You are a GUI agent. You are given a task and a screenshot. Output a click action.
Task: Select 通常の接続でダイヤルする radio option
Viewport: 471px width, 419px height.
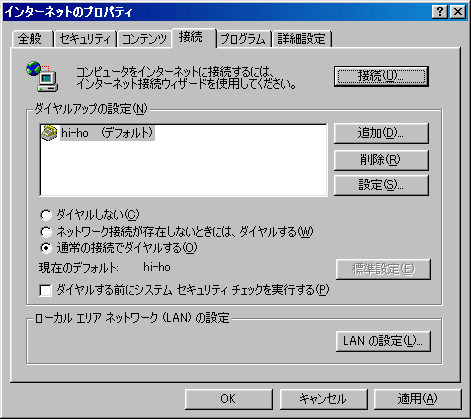click(46, 248)
